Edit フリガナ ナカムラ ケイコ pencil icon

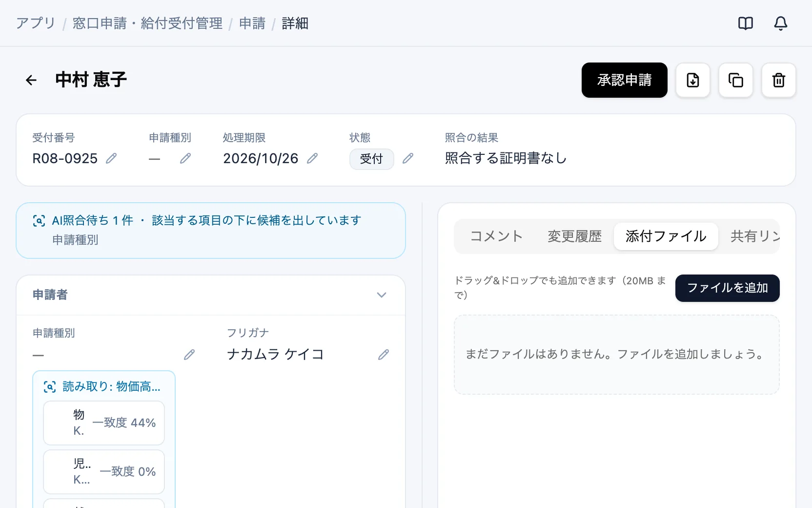point(384,355)
